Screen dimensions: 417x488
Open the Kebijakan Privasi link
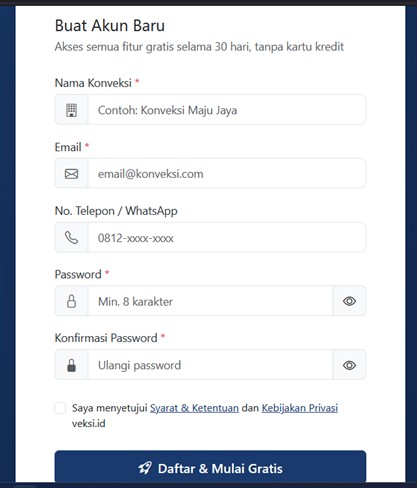point(300,408)
